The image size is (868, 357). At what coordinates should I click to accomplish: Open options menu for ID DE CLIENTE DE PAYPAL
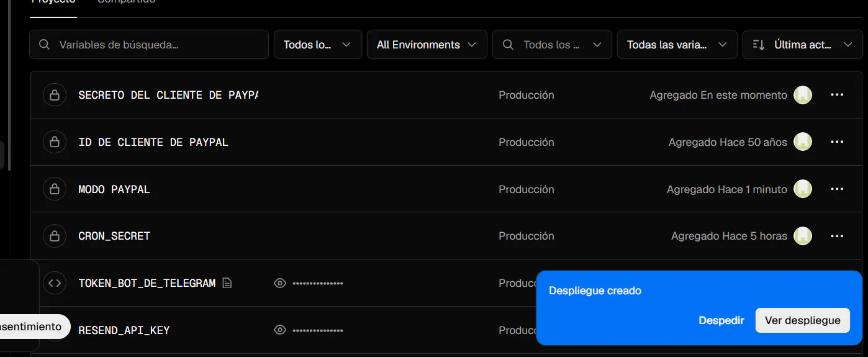click(x=837, y=142)
